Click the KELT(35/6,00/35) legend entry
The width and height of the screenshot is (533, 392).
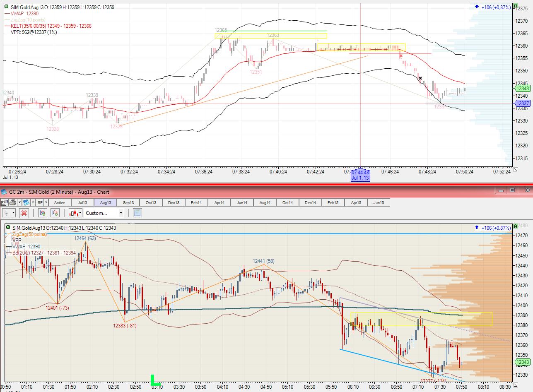pos(52,26)
